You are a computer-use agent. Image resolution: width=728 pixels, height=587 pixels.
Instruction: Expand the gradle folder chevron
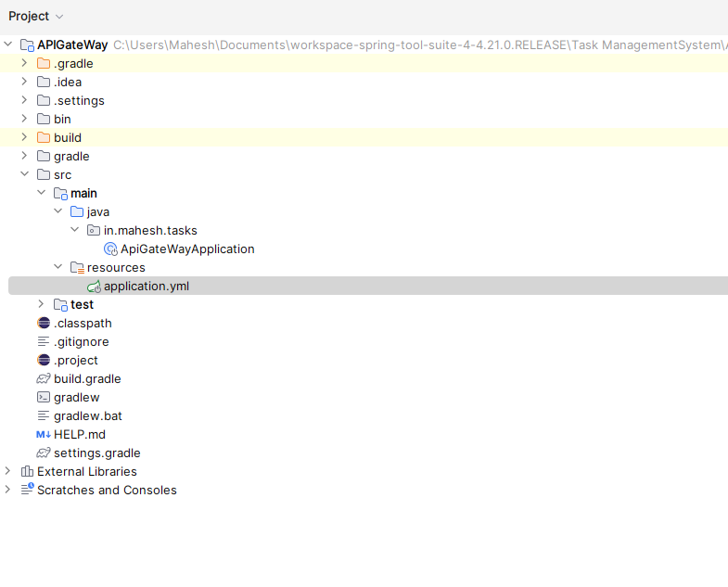pos(25,156)
